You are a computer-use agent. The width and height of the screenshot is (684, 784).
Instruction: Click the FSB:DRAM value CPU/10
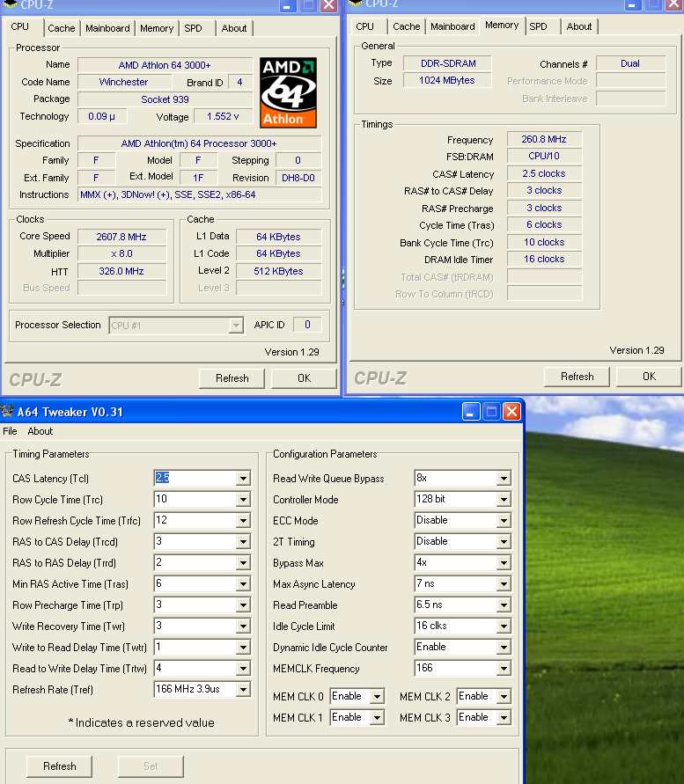544,156
